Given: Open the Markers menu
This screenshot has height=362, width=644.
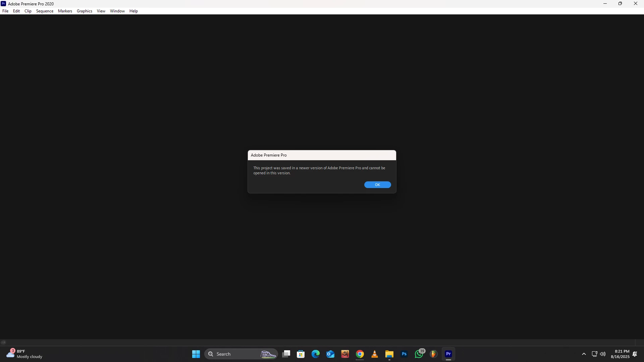Looking at the screenshot, I should click(65, 11).
